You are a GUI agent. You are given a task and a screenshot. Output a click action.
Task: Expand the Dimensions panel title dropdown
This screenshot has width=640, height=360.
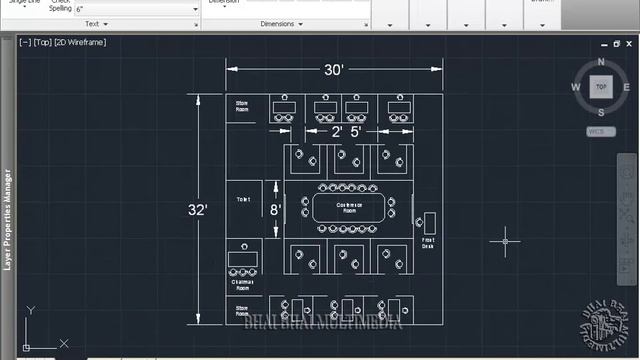[282, 24]
